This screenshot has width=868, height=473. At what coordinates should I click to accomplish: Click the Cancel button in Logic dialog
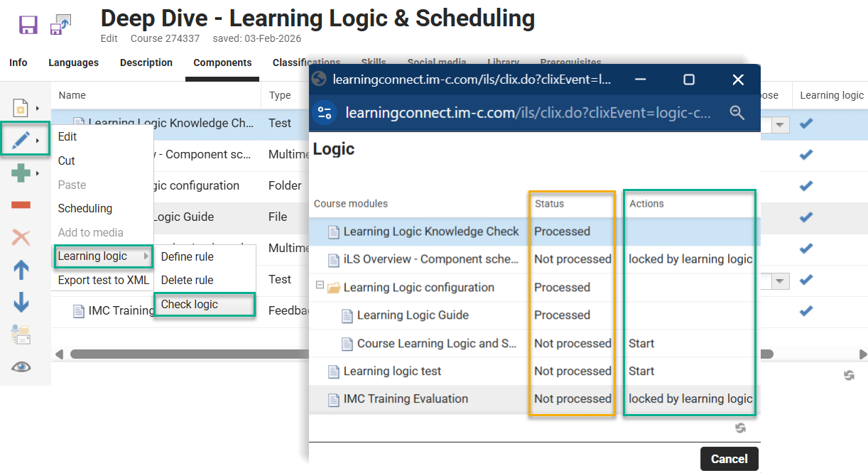[x=729, y=458]
